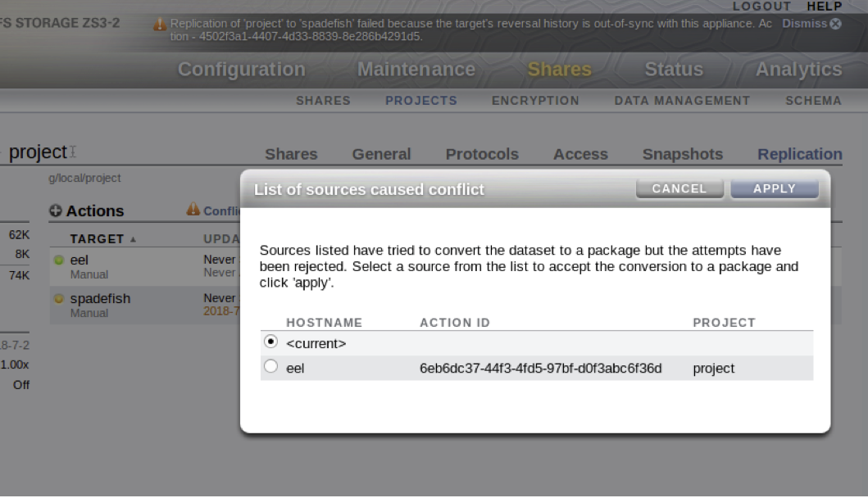
Task: Switch to project Shares tab
Action: coord(291,154)
